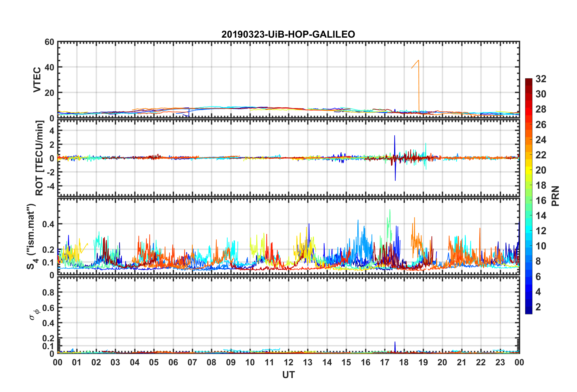
Task: Select UT axis hour label "17"
Action: tap(385, 362)
